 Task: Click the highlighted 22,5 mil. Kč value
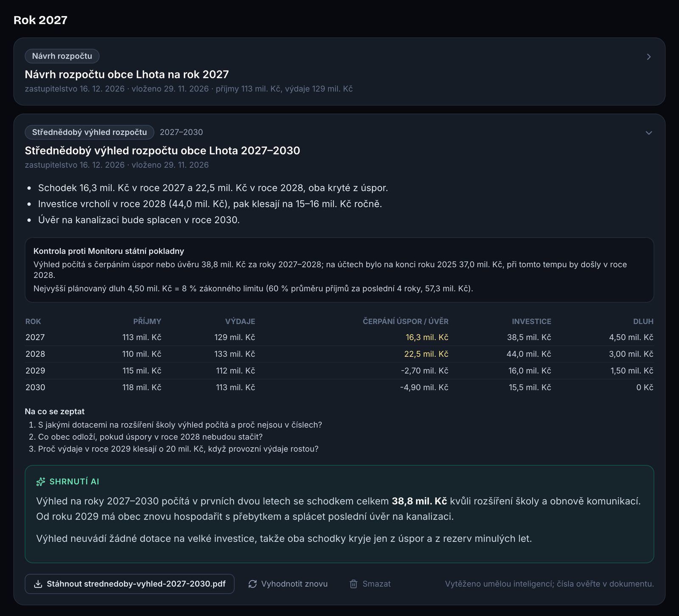pyautogui.click(x=426, y=354)
